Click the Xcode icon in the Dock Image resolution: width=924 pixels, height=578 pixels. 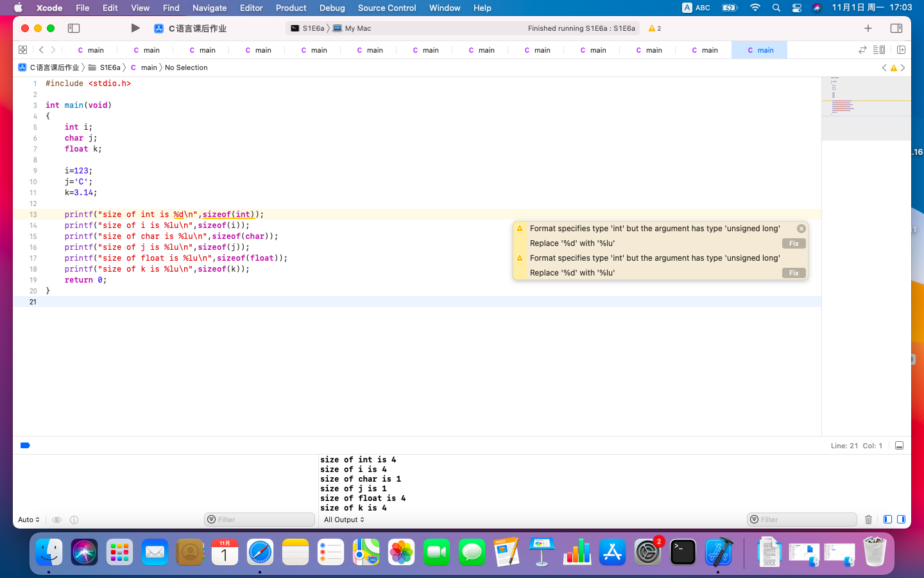[718, 552]
